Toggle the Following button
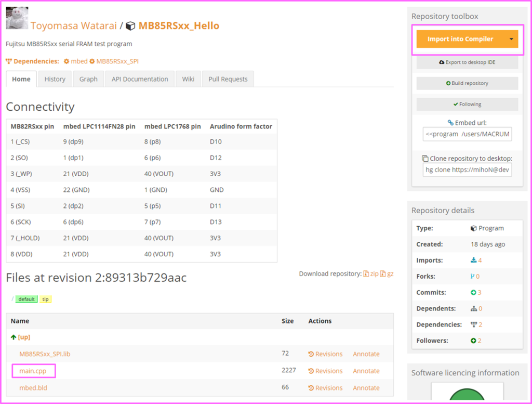The height and width of the screenshot is (404, 532). (467, 105)
